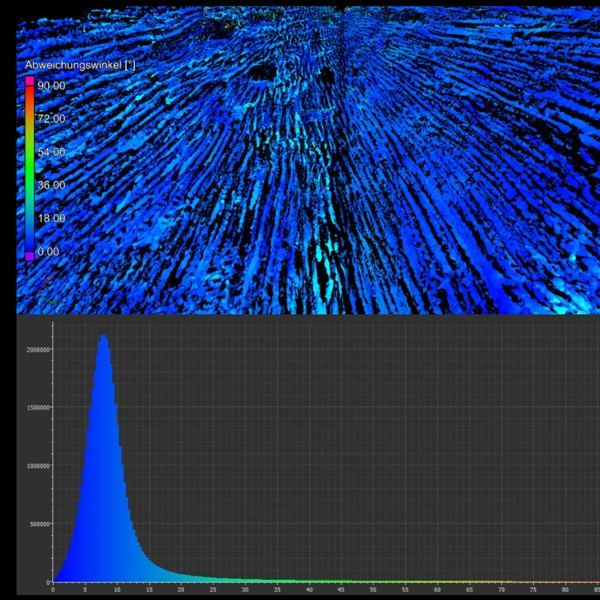
Task: Click the 36.00 legend value
Action: (x=51, y=185)
